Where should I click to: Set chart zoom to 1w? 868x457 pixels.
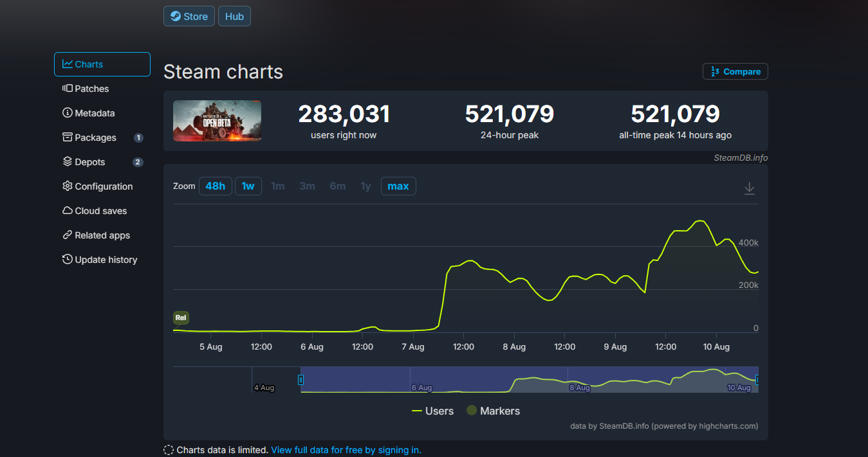click(x=248, y=186)
